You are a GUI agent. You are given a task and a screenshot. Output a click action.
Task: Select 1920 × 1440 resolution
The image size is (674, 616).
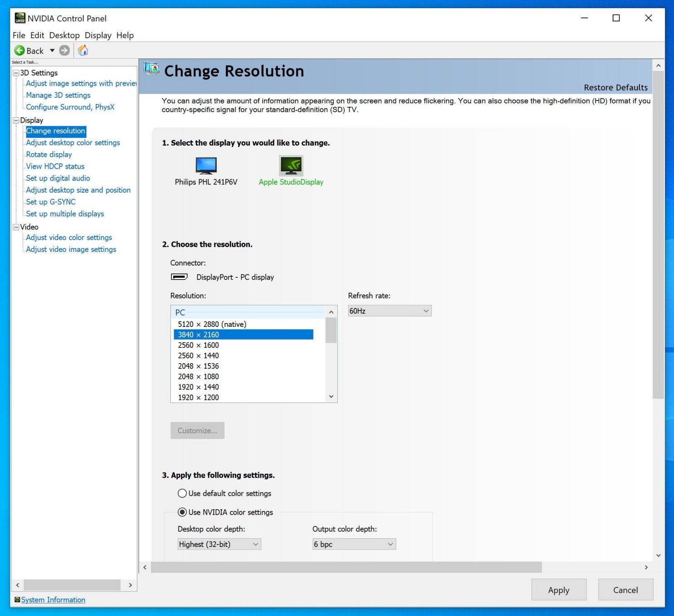point(244,387)
